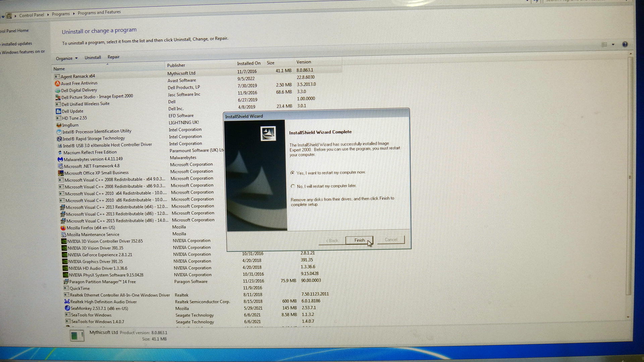Click the SeaTools for Windows 1.4.0.7 icon

68,321
